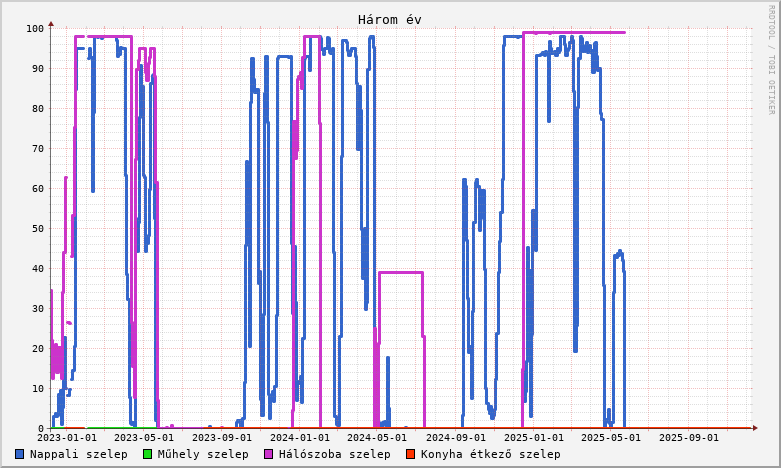Click the 50 value on the y-axis
Viewport: 781px width, 468px height.
click(x=38, y=228)
